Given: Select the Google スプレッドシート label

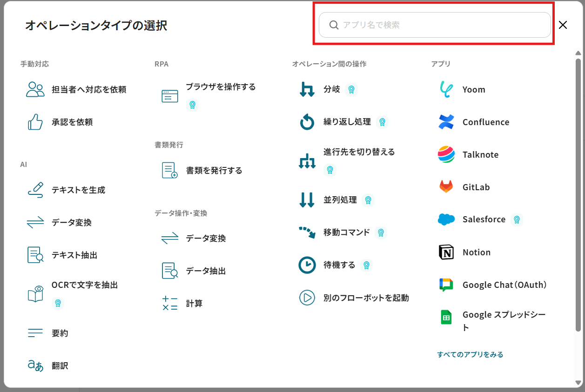Looking at the screenshot, I should tap(504, 321).
